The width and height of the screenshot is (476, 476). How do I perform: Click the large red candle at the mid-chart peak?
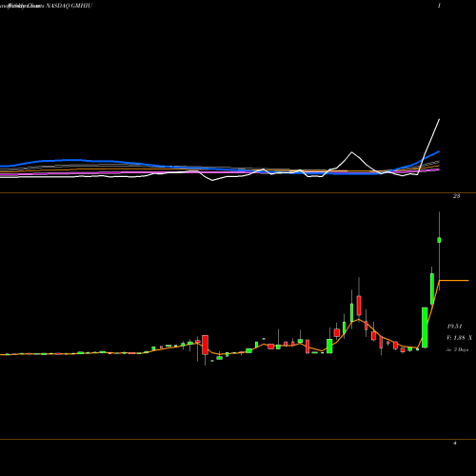[359, 306]
